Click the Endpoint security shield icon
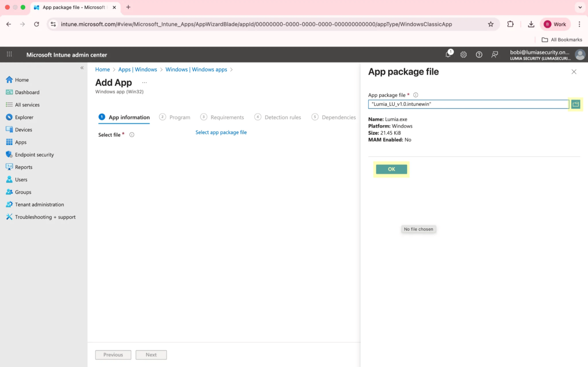The image size is (588, 367). click(x=9, y=154)
